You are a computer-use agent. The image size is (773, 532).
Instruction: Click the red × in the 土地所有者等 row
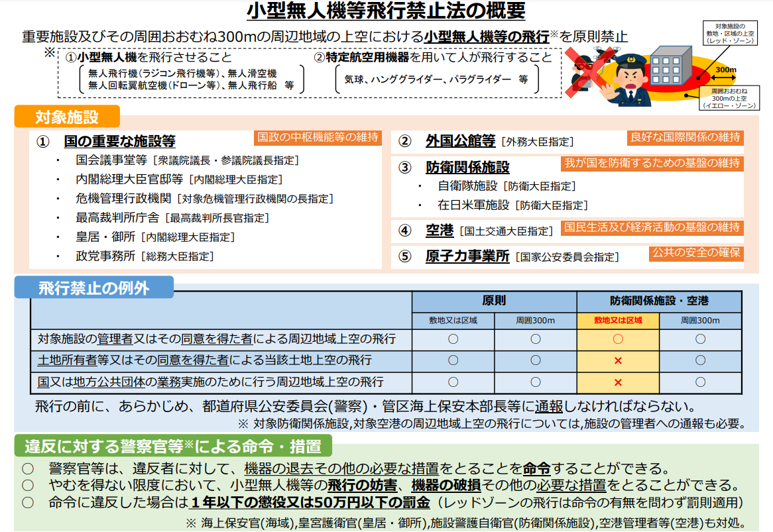coord(618,360)
